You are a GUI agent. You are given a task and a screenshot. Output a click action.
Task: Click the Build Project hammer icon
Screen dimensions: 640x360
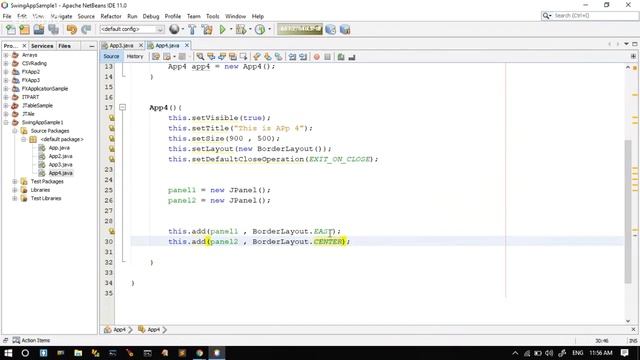tap(192, 29)
